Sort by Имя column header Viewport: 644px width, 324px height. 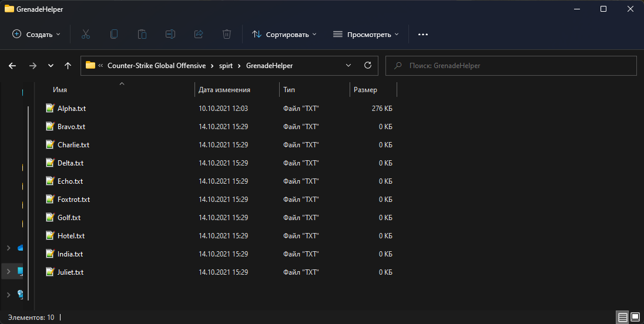pyautogui.click(x=60, y=89)
